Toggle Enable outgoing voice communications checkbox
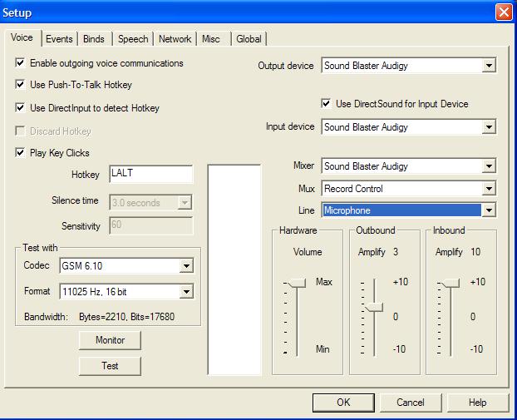Image resolution: width=517 pixels, height=420 pixels. point(21,63)
